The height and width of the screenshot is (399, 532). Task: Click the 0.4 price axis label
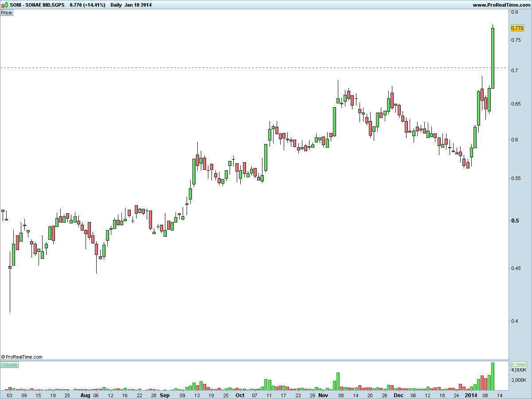click(x=514, y=321)
